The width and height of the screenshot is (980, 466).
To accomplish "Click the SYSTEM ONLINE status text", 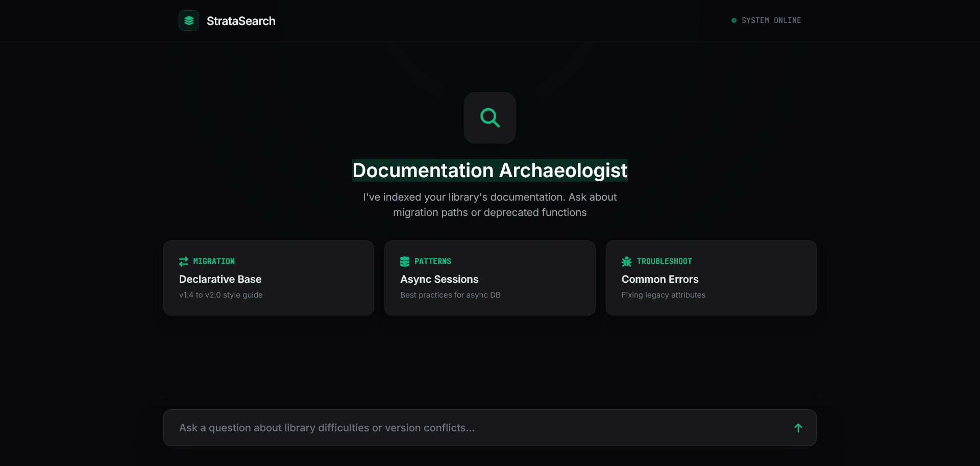I will tap(771, 20).
